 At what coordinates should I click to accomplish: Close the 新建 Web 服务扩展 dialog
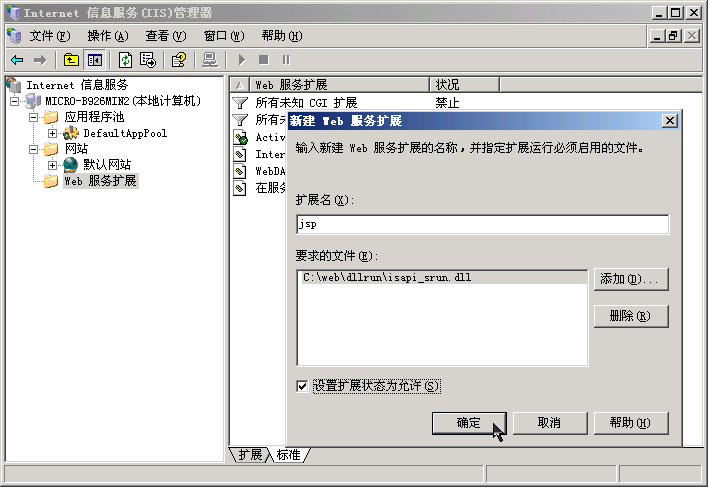(670, 121)
